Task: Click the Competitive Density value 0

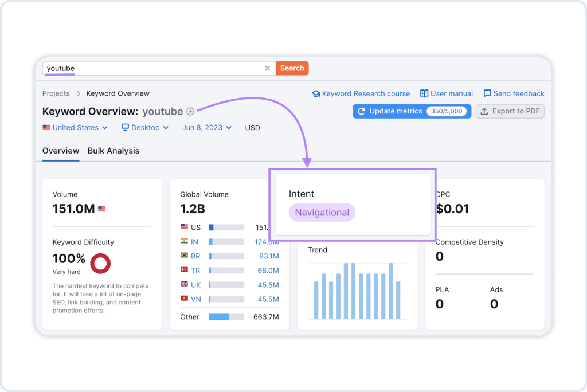Action: coord(440,257)
